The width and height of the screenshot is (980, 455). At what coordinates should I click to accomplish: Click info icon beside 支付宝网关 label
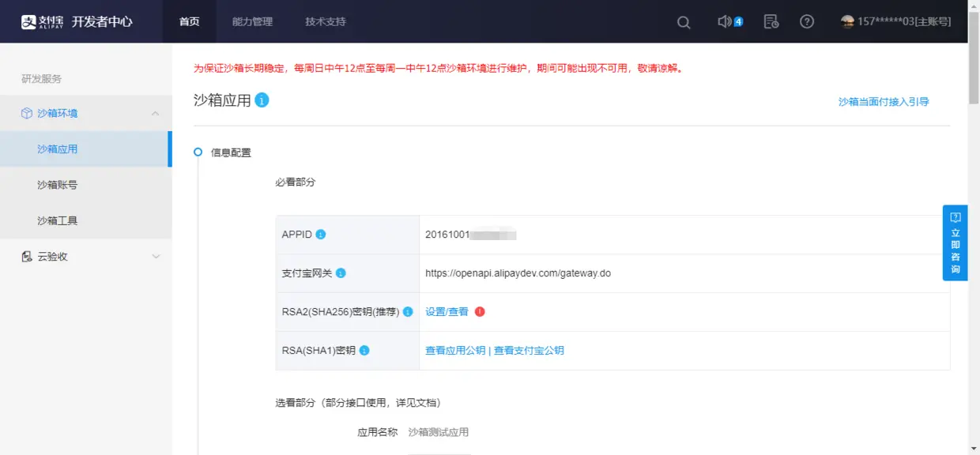(x=341, y=273)
